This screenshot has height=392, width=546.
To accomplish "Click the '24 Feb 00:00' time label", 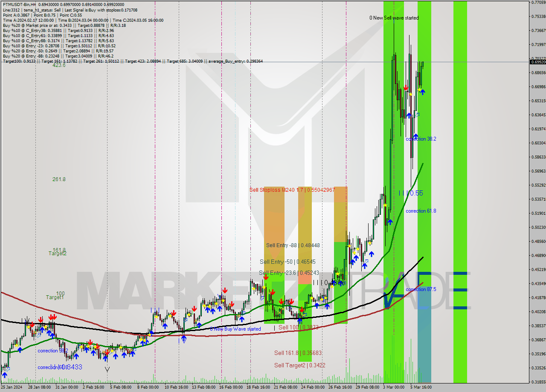I will pyautogui.click(x=312, y=387).
